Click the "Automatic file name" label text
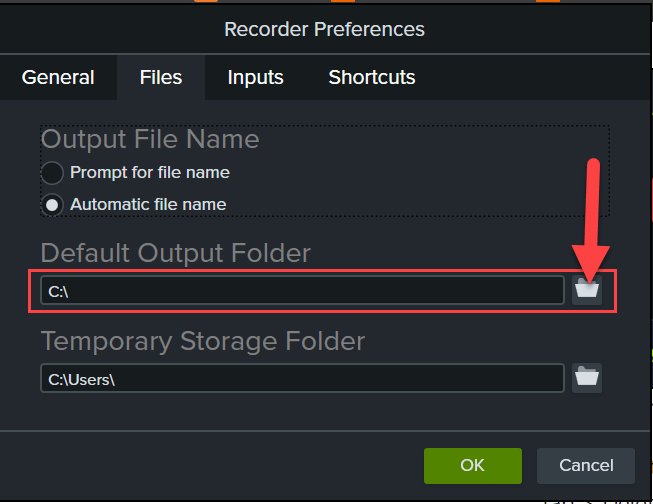This screenshot has height=504, width=653. [148, 205]
